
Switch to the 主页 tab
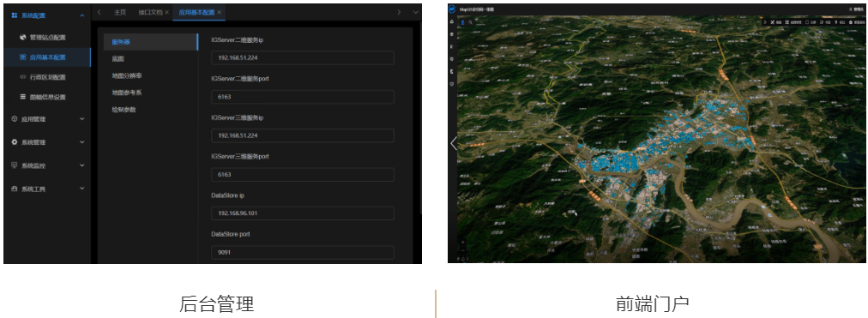[x=119, y=12]
